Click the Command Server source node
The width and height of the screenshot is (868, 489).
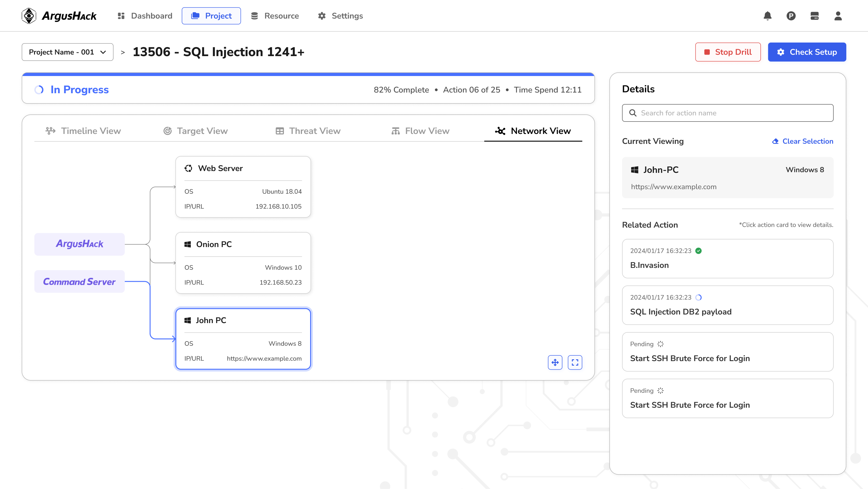click(x=80, y=281)
